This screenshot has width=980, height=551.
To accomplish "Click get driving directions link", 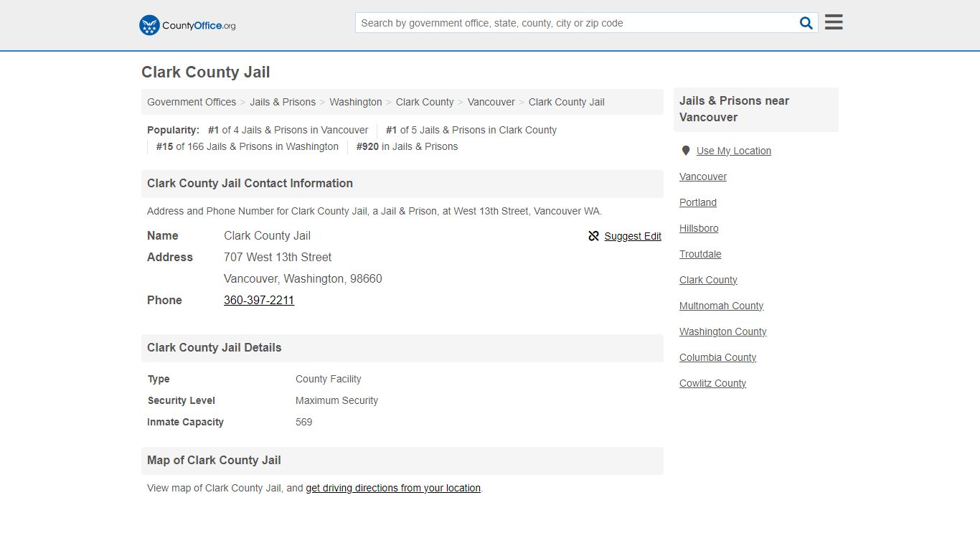I will 393,488.
